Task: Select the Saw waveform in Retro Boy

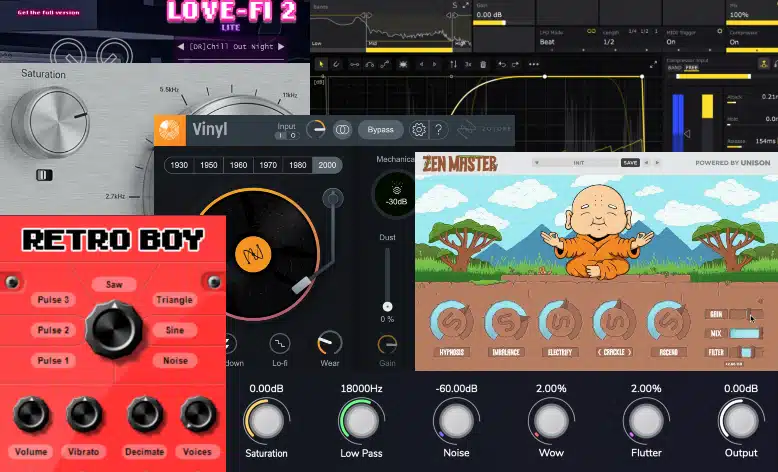Action: 114,284
